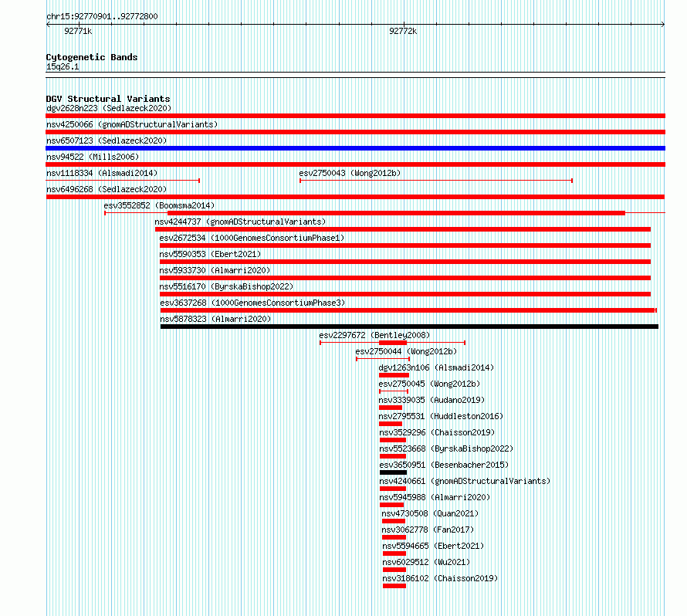Click nsv4730508 (Quan2021) label
This screenshot has height=616, width=687.
430,513
